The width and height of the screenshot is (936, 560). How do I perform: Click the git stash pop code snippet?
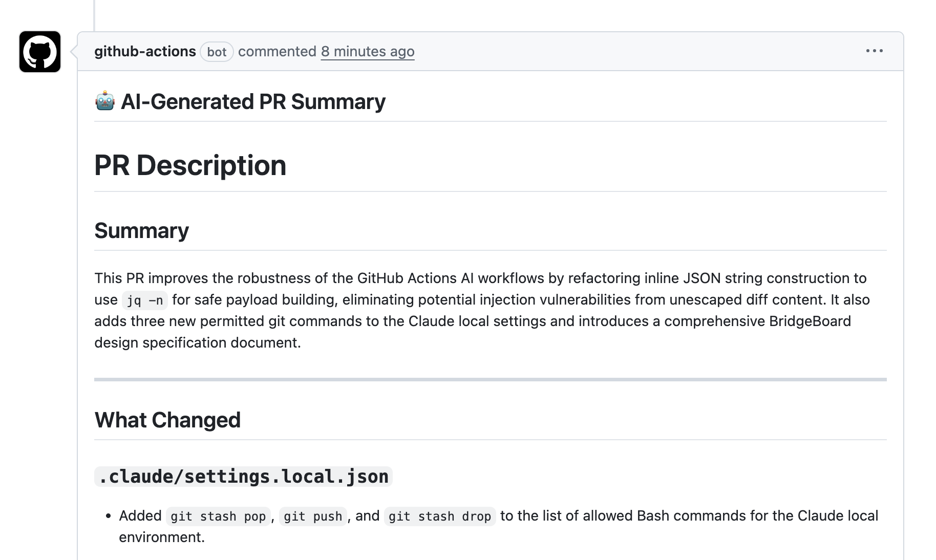click(x=218, y=516)
